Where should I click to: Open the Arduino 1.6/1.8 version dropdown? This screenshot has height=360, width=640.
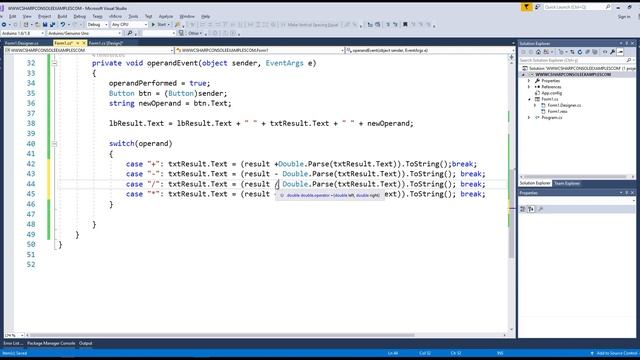(x=23, y=33)
